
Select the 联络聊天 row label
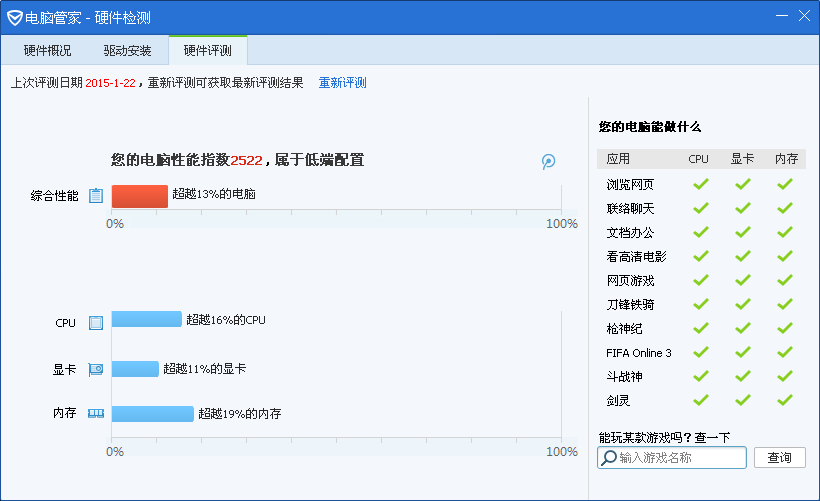point(630,209)
